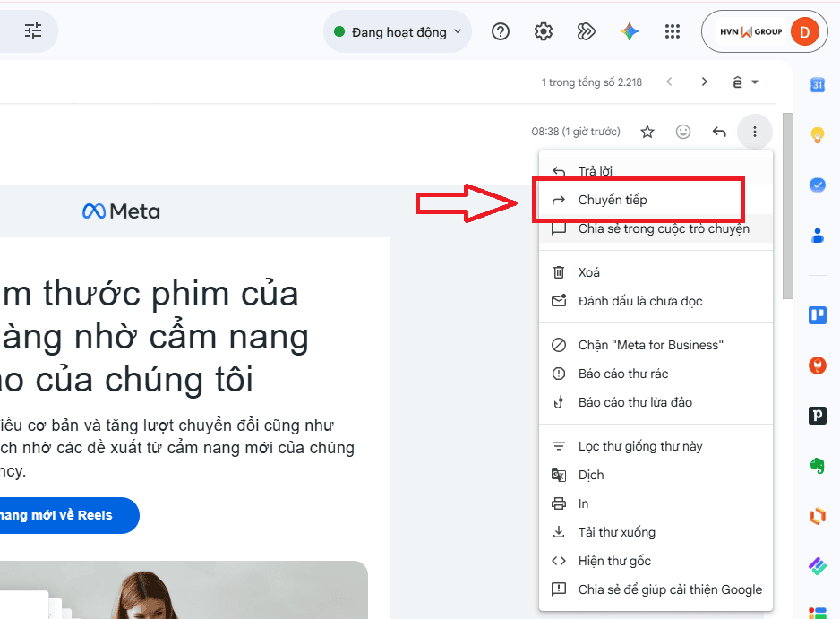The height and width of the screenshot is (619, 840).
Task: Open the Google apps grid
Action: [x=673, y=31]
